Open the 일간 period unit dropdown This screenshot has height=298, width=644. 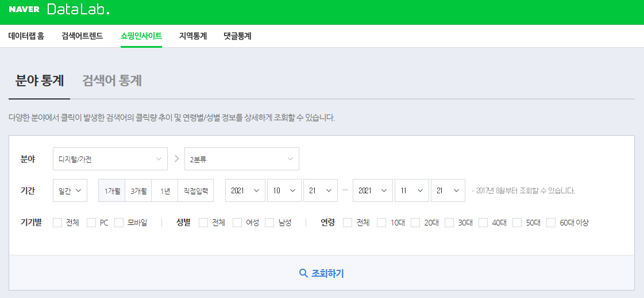click(x=70, y=190)
